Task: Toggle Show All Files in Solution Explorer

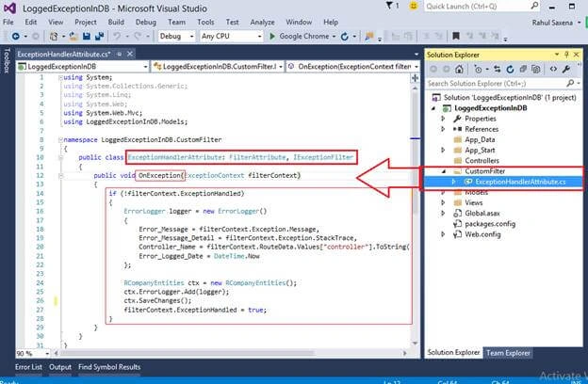Action: pyautogui.click(x=536, y=70)
